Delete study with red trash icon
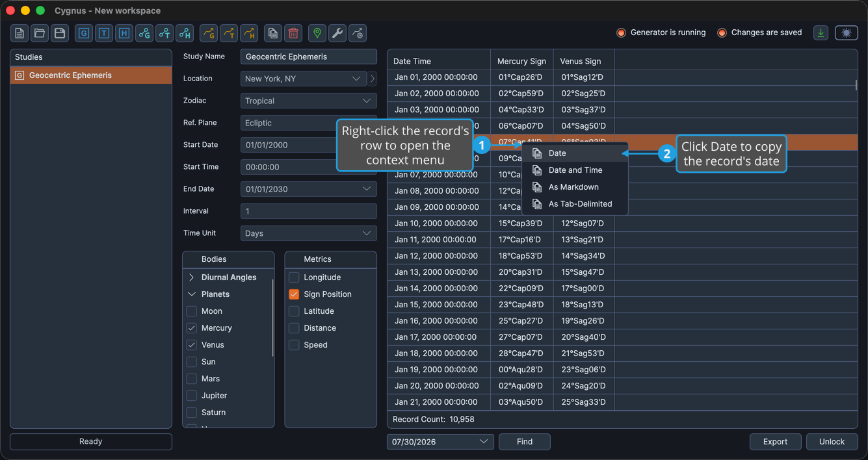 pos(293,33)
